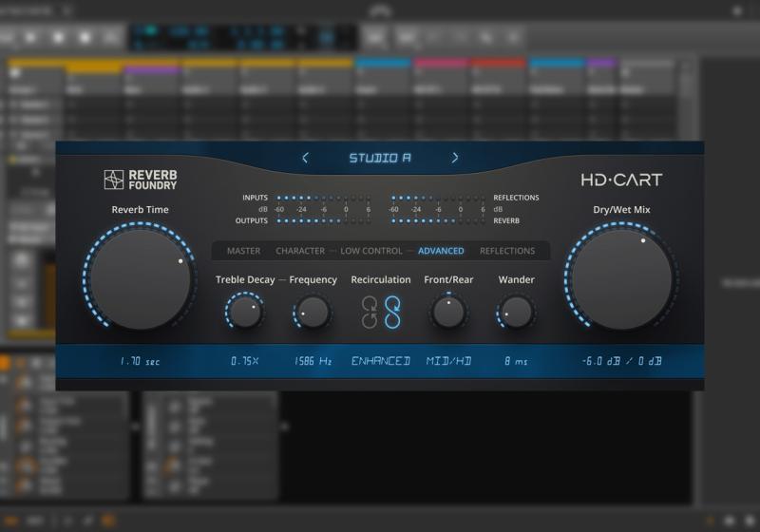The height and width of the screenshot is (532, 760).
Task: Click the HD·CART product logo
Action: 621,180
